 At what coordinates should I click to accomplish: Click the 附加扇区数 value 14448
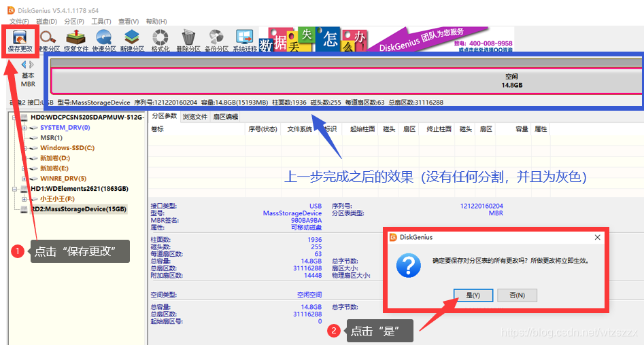point(313,275)
